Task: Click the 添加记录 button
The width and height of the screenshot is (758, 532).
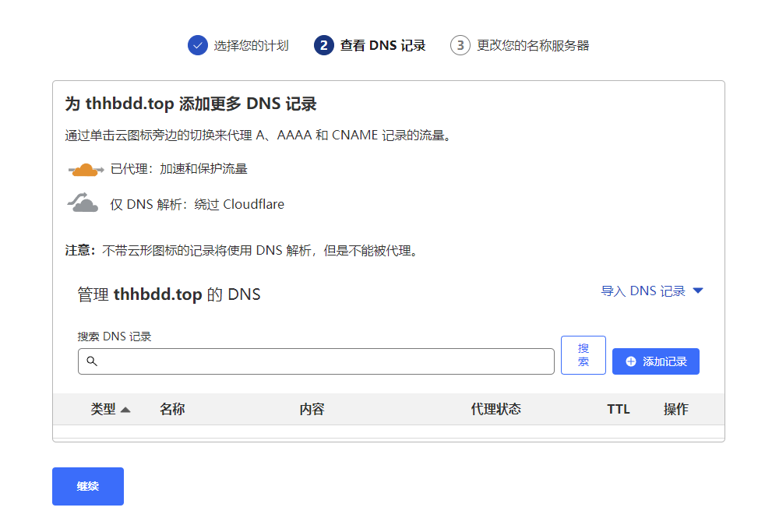Action: (655, 361)
